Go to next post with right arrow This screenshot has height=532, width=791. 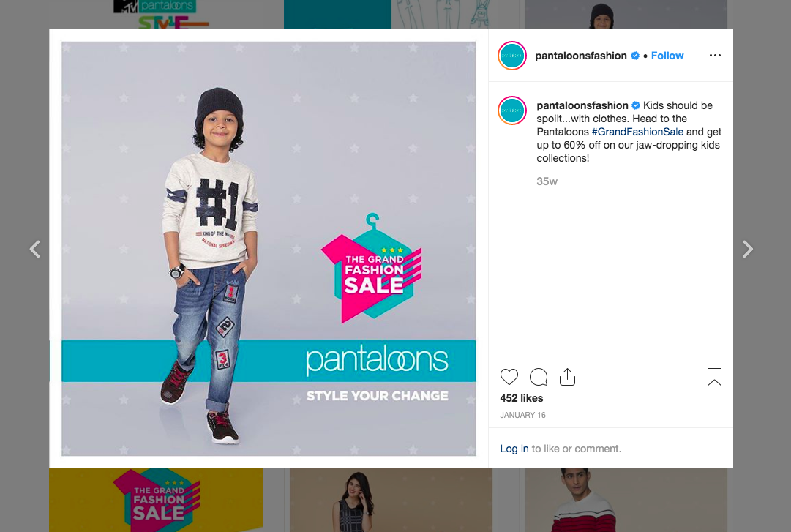click(x=748, y=249)
